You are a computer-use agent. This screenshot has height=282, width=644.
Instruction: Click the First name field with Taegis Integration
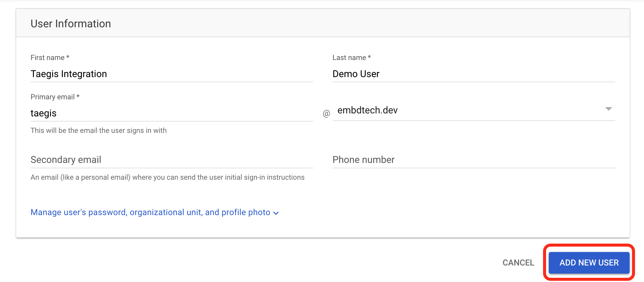pos(172,74)
